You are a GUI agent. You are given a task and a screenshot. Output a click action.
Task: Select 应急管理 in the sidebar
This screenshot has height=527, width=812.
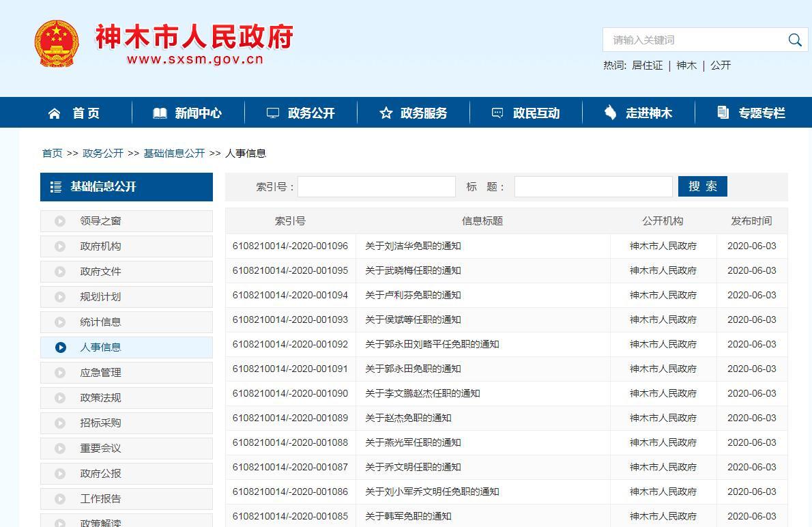(126, 373)
